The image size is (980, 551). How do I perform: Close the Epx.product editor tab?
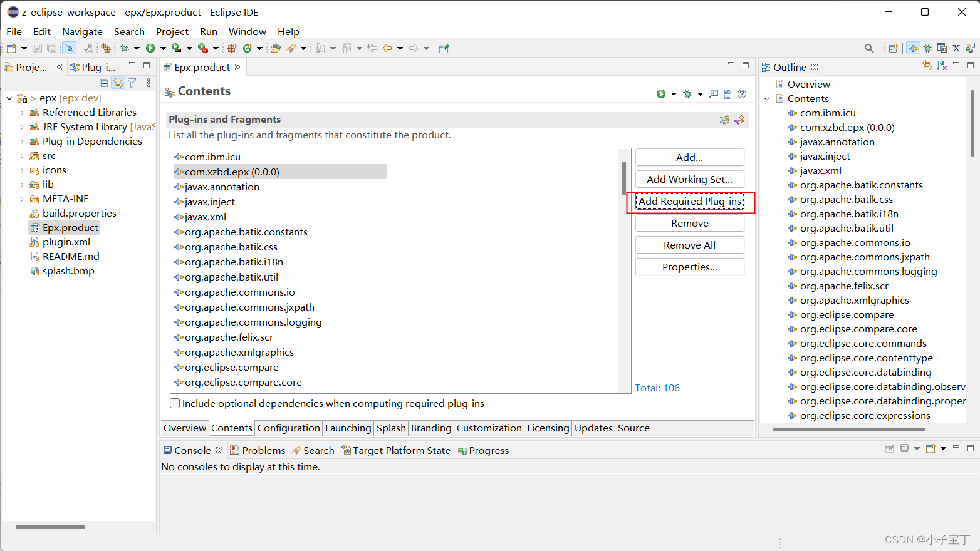pyautogui.click(x=238, y=67)
